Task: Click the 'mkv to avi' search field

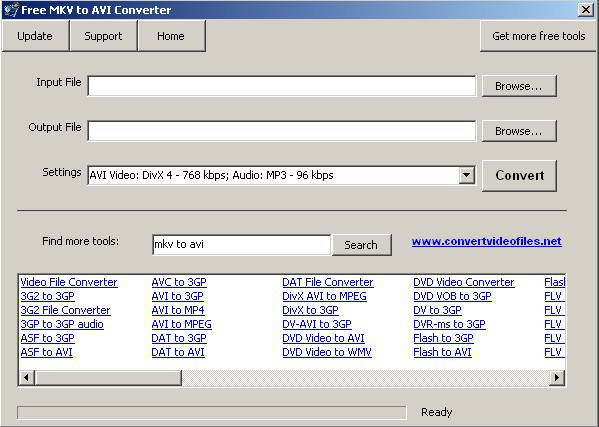Action: [241, 244]
